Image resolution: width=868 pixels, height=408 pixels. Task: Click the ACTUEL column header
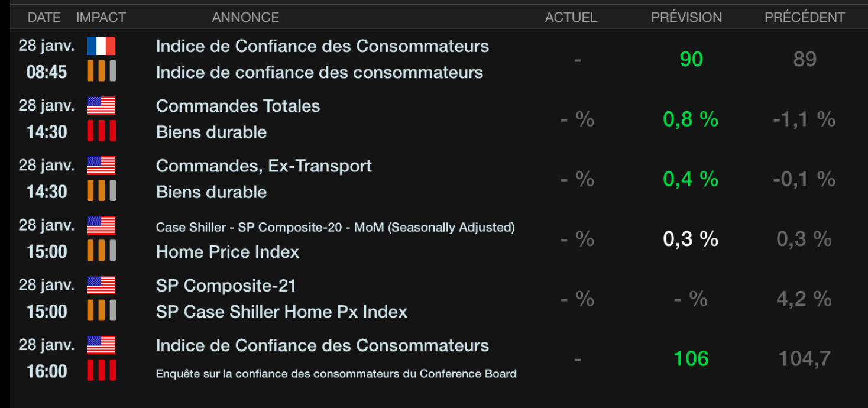pyautogui.click(x=571, y=18)
